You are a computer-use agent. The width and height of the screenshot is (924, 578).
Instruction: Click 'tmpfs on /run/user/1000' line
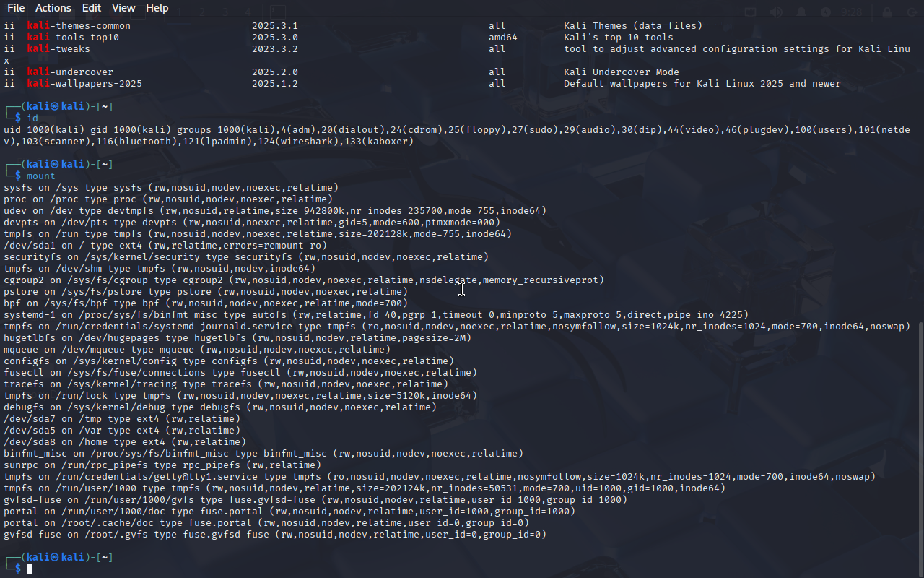[x=365, y=488]
